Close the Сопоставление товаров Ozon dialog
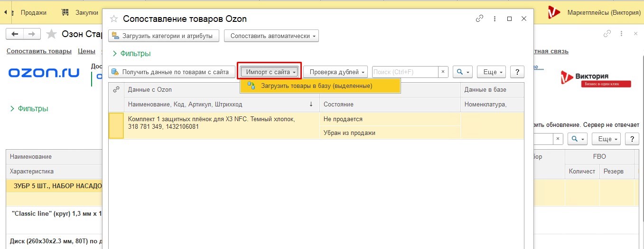 coord(524,19)
